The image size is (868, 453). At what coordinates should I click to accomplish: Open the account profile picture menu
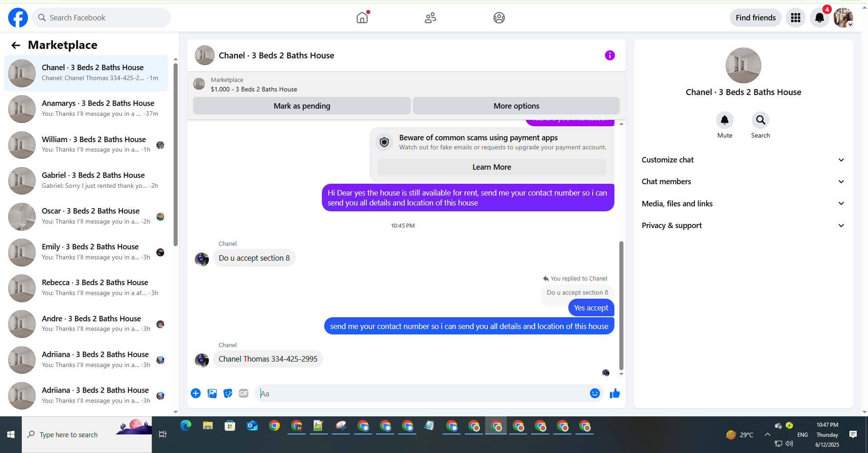pyautogui.click(x=843, y=18)
